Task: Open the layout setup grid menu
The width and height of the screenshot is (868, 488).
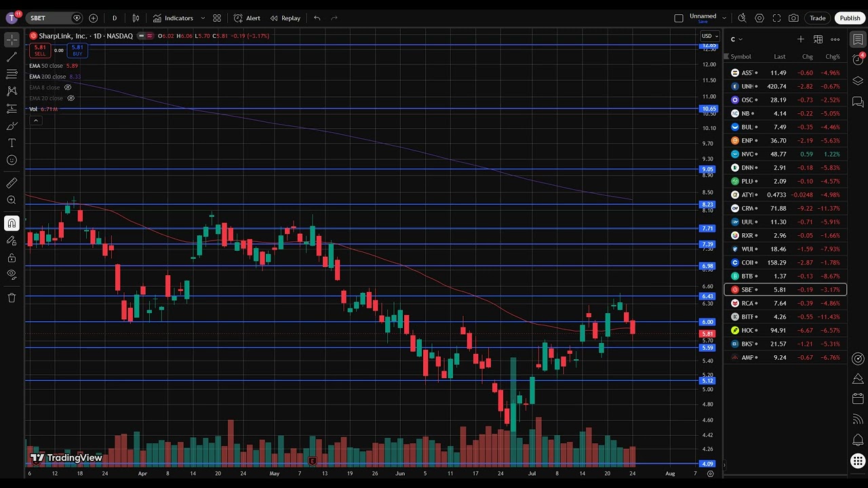Action: [217, 18]
